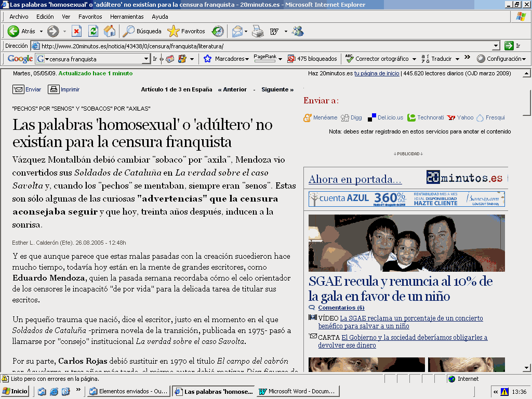
Task: Open the address bar dropdown arrow
Action: (x=496, y=46)
